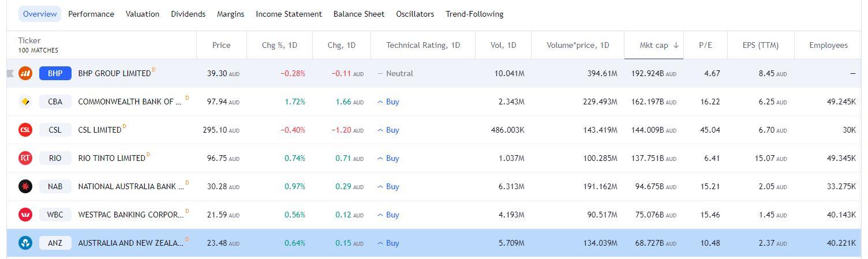Sort by Technical Rating, 1D column
Viewport: 868px width, 259px height.
[423, 45]
